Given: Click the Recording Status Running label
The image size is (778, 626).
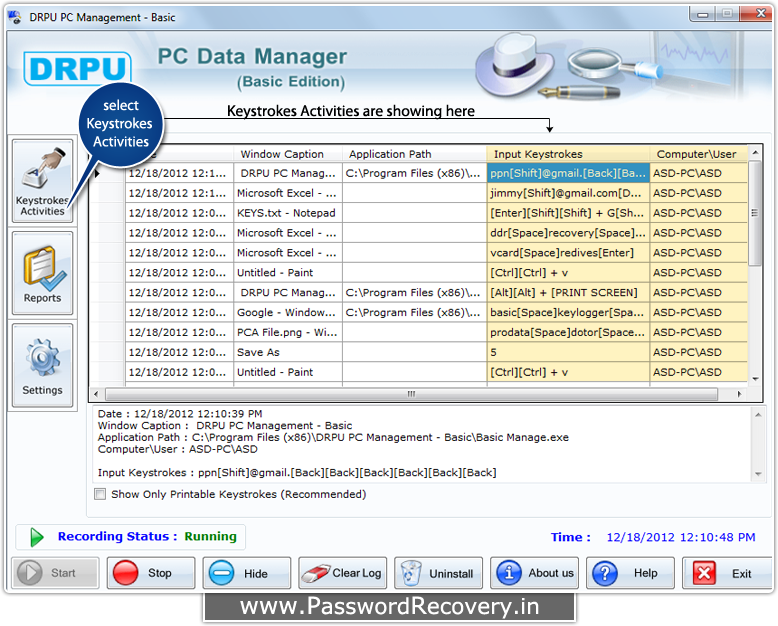Looking at the screenshot, I should point(147,537).
